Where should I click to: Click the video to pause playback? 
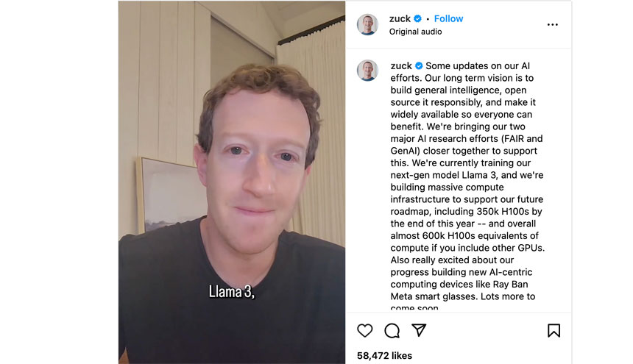232,182
